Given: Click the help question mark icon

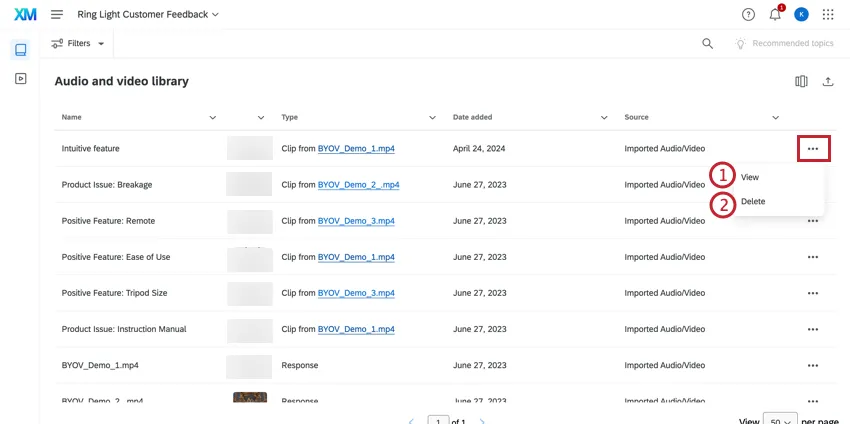Looking at the screenshot, I should (748, 14).
